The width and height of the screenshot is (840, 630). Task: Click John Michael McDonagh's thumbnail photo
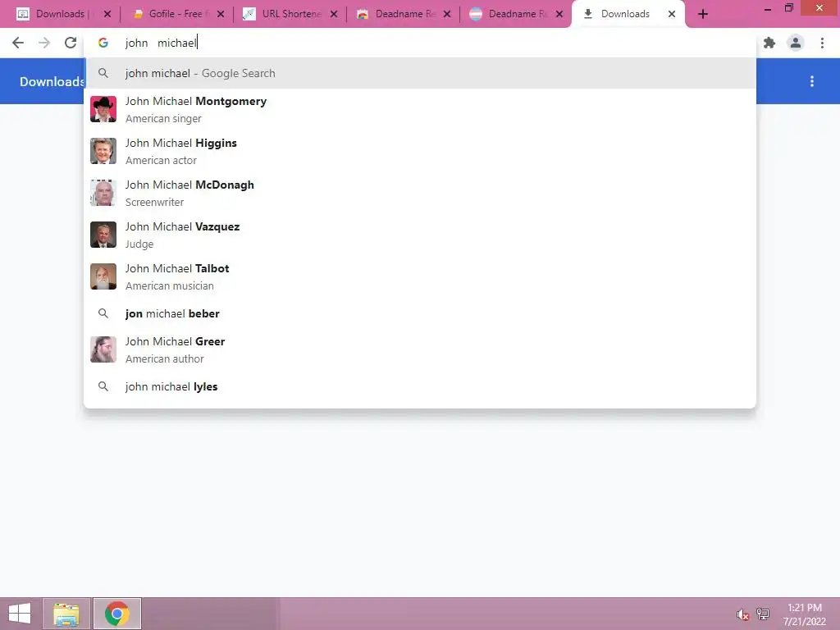pyautogui.click(x=103, y=193)
